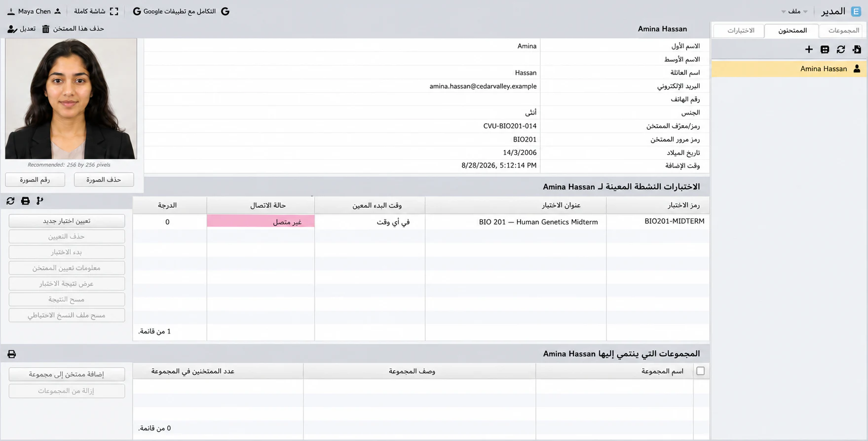Print the examinee's groups list
This screenshot has width=868, height=441.
point(12,354)
